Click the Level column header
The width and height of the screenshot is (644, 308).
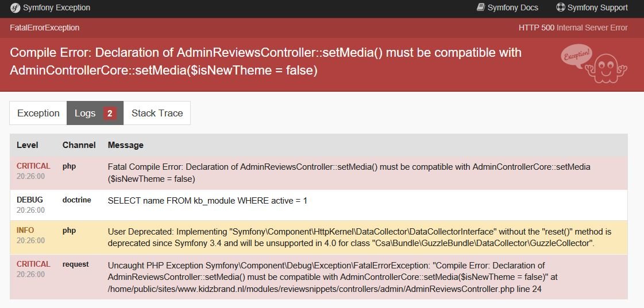pos(28,145)
